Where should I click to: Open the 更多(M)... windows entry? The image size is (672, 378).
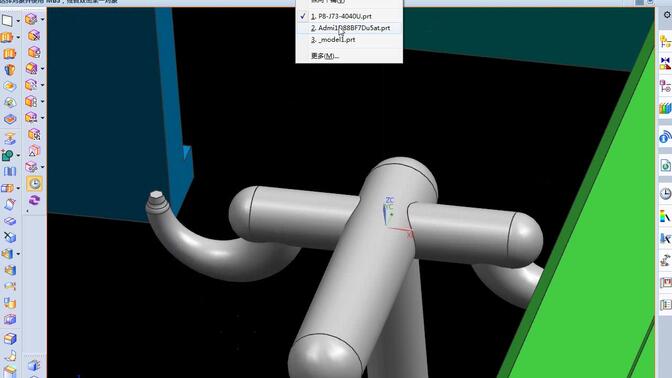349,56
